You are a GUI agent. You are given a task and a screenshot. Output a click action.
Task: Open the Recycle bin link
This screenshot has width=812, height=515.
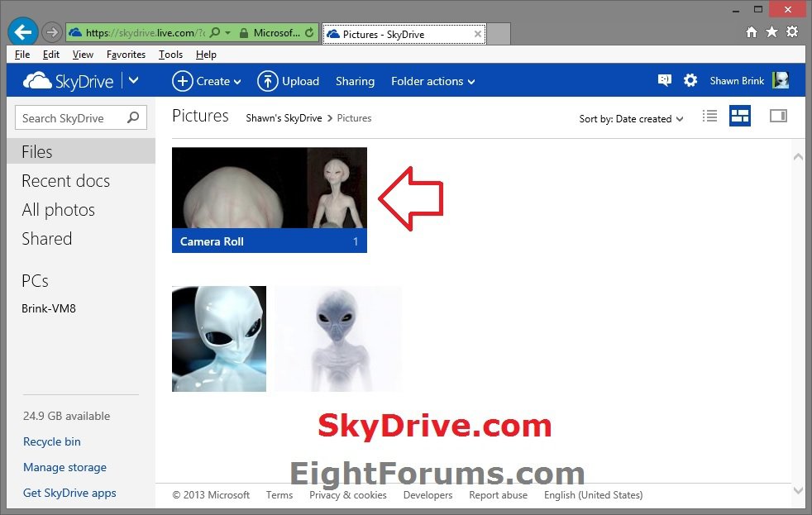52,441
